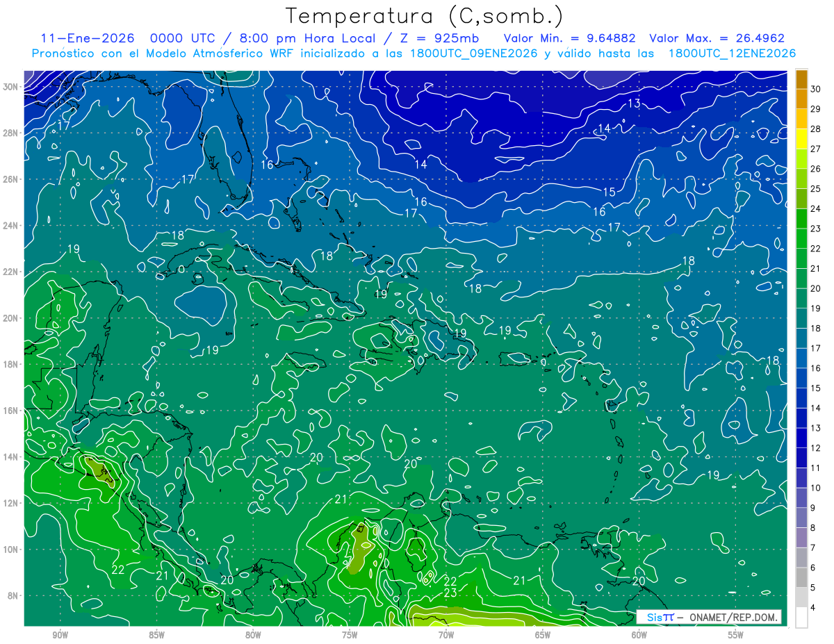The width and height of the screenshot is (834, 644).
Task: Click the '15' contour label on the map
Action: click(x=609, y=192)
